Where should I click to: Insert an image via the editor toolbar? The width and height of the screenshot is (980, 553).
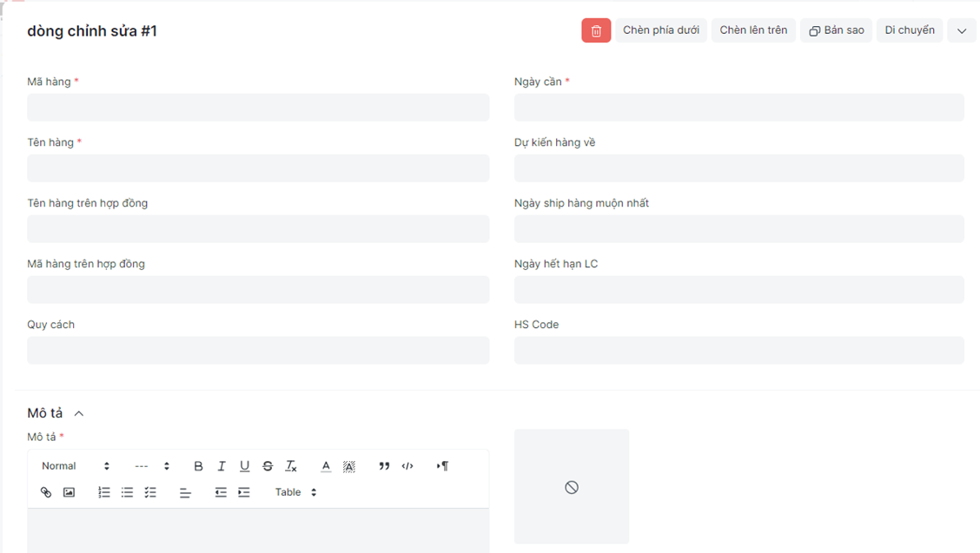pyautogui.click(x=70, y=492)
